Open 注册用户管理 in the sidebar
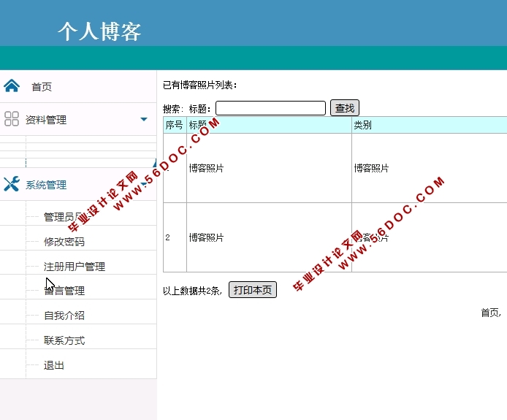Image resolution: width=507 pixels, height=420 pixels. 75,267
